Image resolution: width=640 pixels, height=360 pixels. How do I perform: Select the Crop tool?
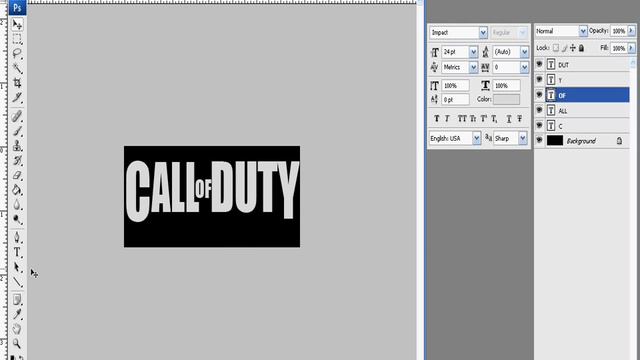click(17, 83)
